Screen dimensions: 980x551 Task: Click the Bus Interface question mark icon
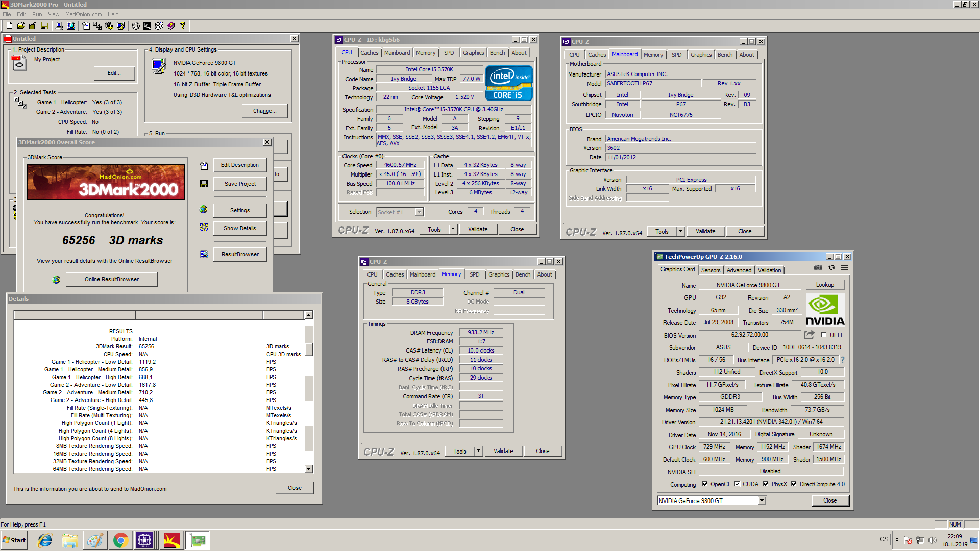click(x=843, y=360)
